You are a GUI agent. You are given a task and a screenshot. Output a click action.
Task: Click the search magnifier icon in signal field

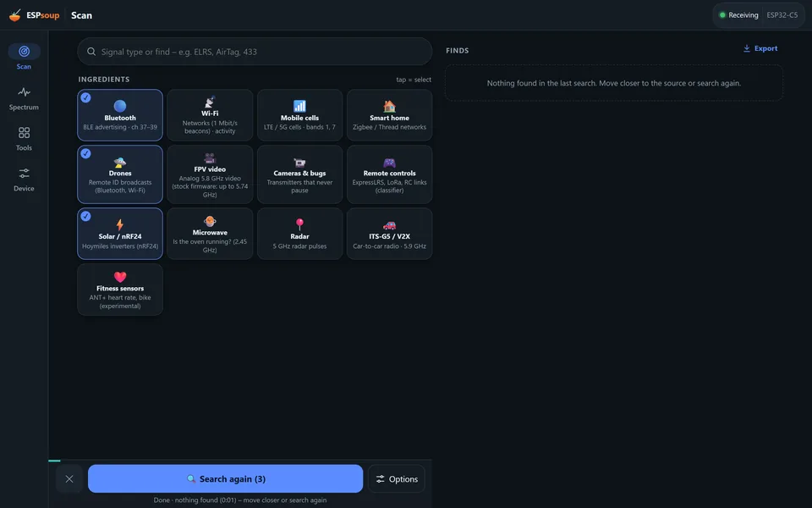[91, 52]
